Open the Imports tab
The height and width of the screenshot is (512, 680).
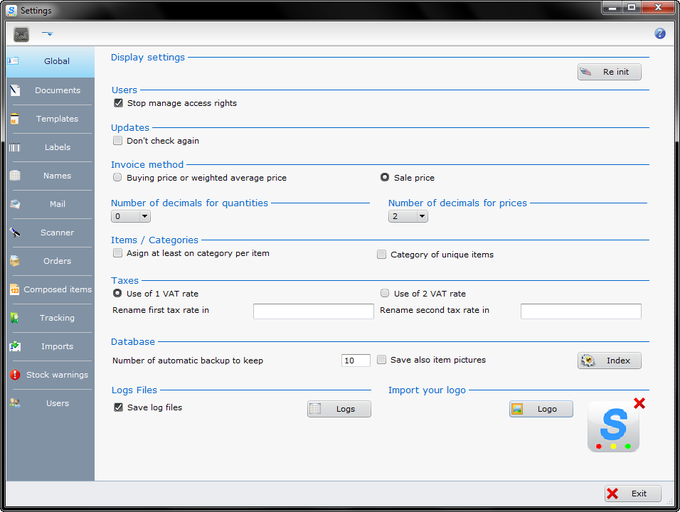click(x=51, y=346)
